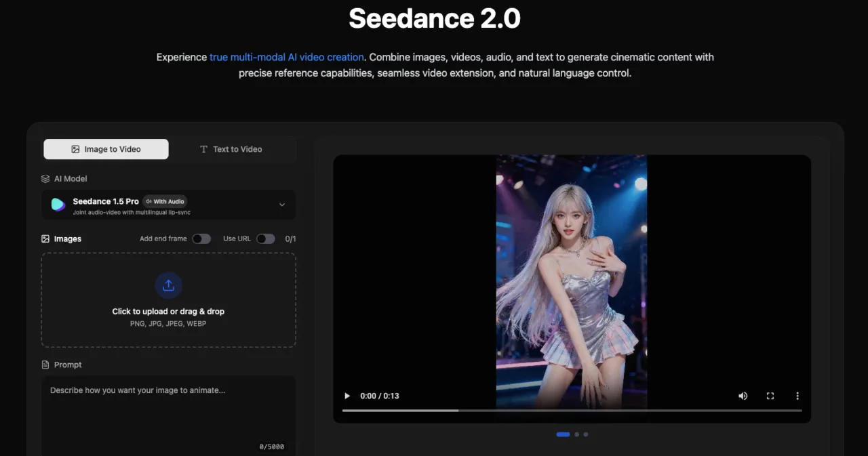Click the image icon on Image to Video tab
This screenshot has width=868, height=456.
pyautogui.click(x=77, y=148)
